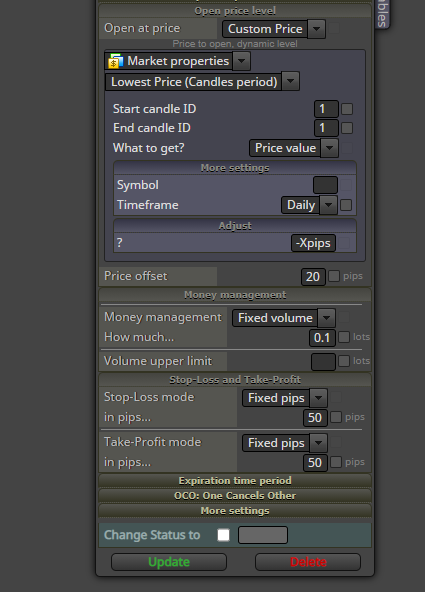
Task: Click the Take-Profit pips value 50
Action: click(315, 462)
